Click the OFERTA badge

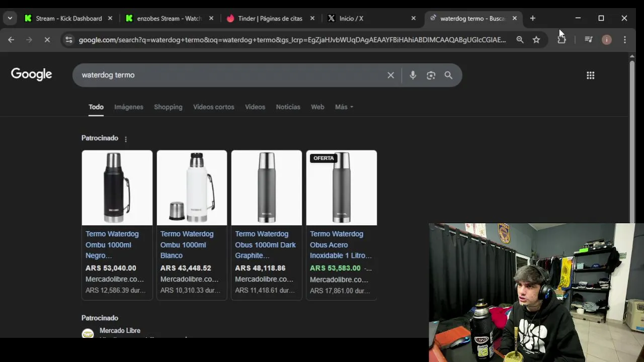[324, 158]
